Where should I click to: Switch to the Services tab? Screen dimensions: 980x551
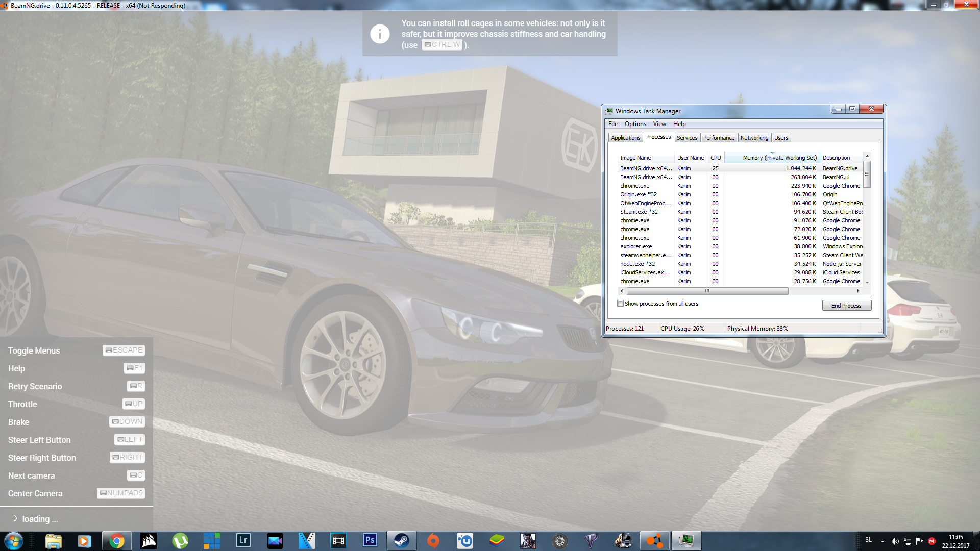click(687, 138)
